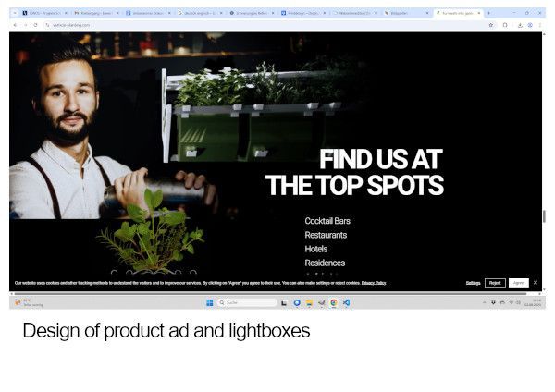
Task: Open the downloads icon in the toolbar
Action: (520, 25)
